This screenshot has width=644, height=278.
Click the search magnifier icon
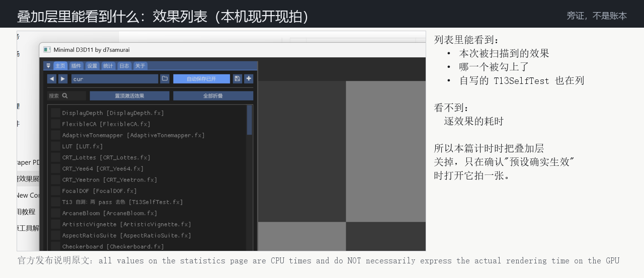click(65, 96)
